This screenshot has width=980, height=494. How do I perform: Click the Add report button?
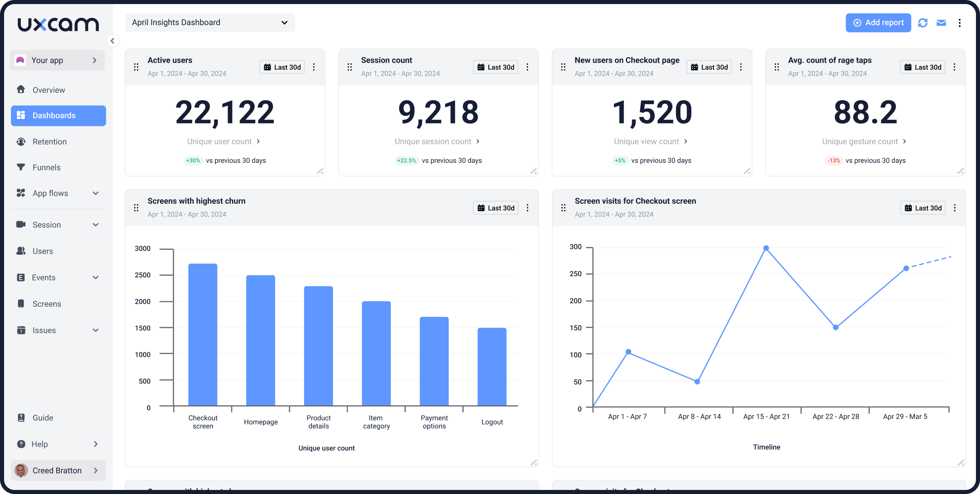point(878,23)
